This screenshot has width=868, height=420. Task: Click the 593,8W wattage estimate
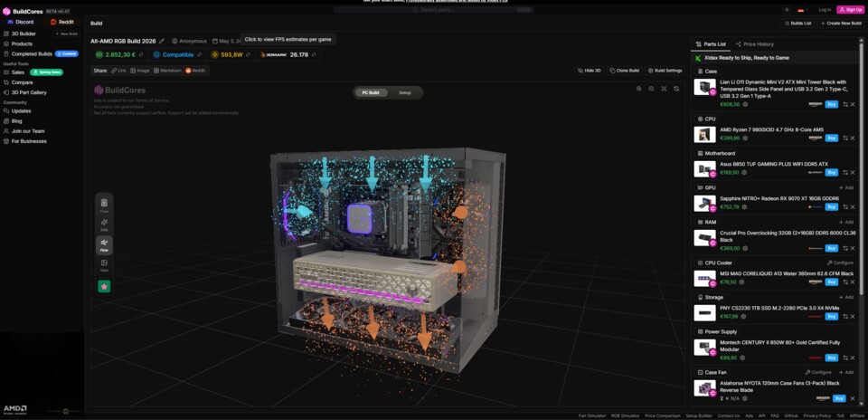pyautogui.click(x=231, y=55)
